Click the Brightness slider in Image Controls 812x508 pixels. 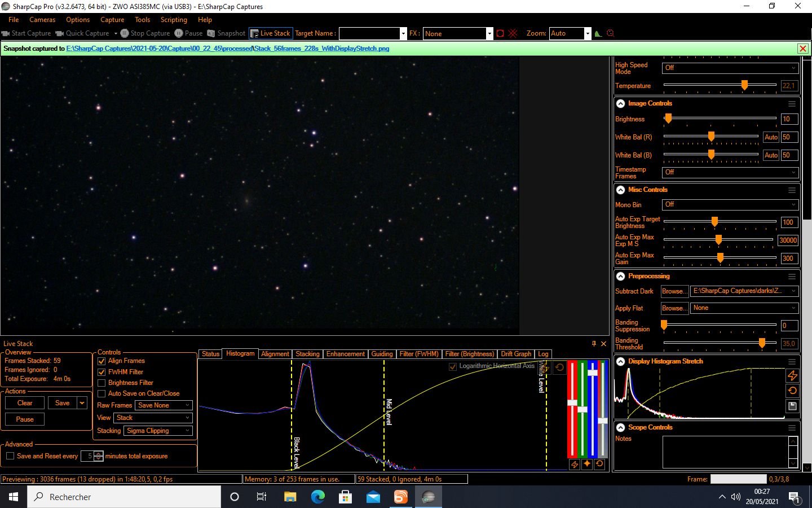coord(720,119)
